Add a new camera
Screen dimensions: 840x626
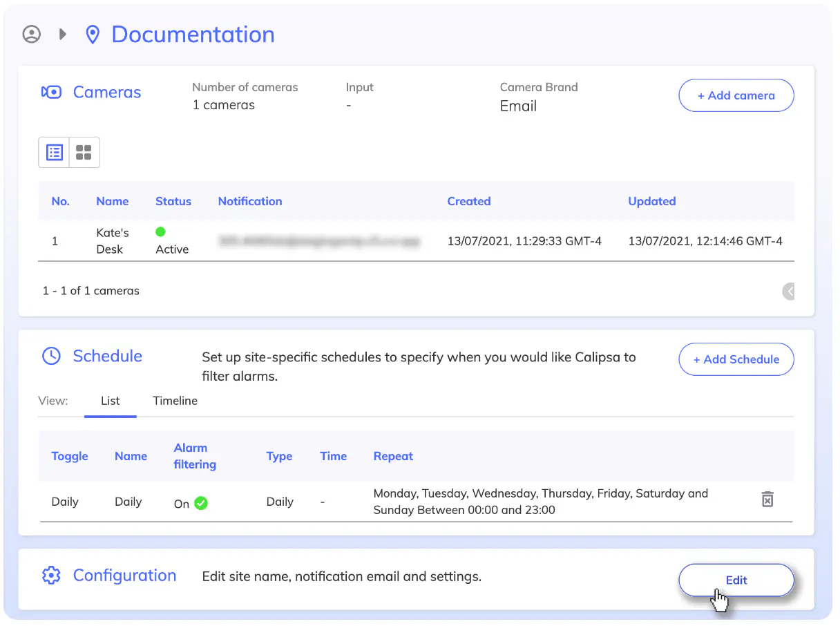tap(736, 95)
